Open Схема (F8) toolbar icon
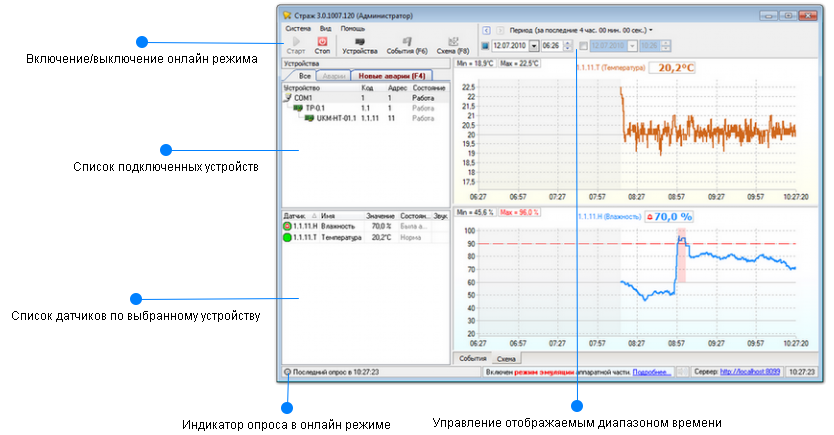834x435 pixels. point(453,41)
